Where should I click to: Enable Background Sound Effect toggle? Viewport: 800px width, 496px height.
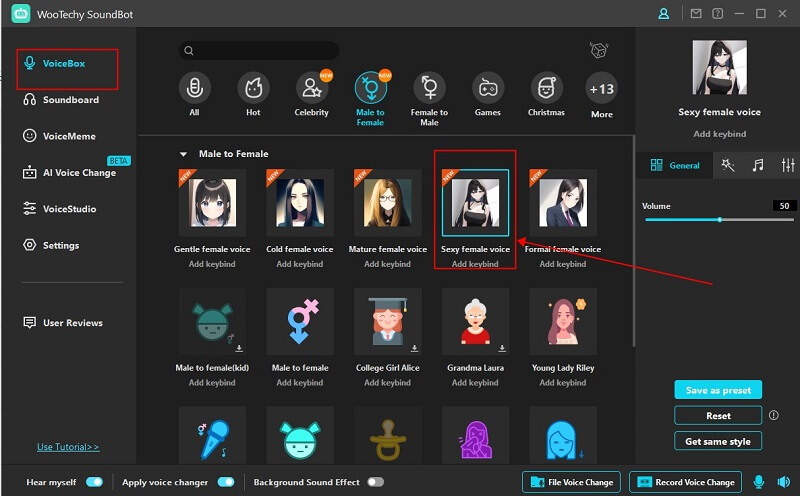click(375, 482)
